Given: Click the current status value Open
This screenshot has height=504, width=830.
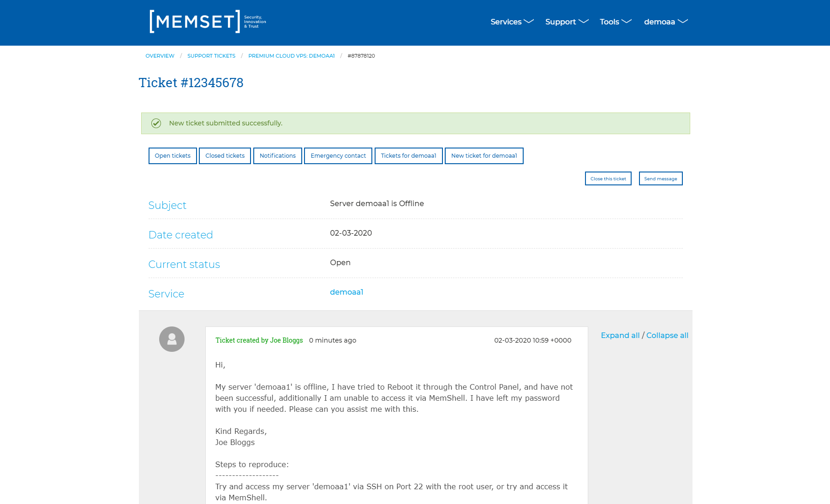Looking at the screenshot, I should (x=340, y=262).
